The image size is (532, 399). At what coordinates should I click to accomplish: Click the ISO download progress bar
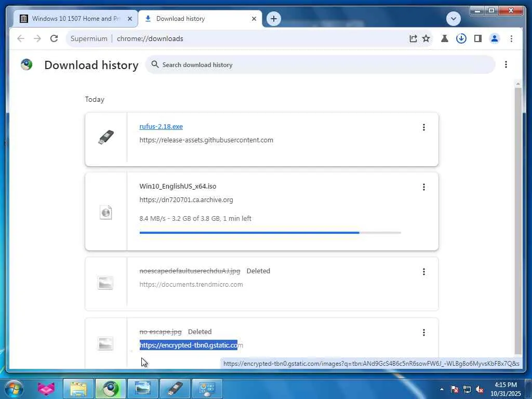click(x=270, y=233)
